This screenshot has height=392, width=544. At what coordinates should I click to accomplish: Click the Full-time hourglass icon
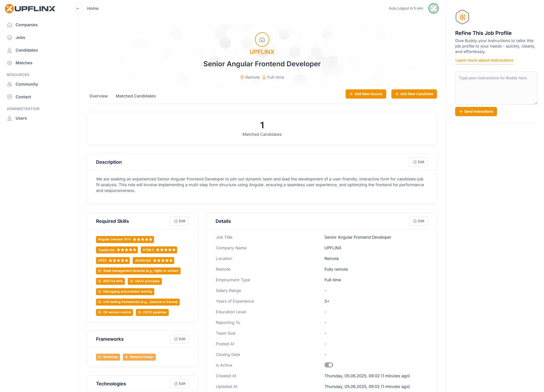(x=264, y=77)
